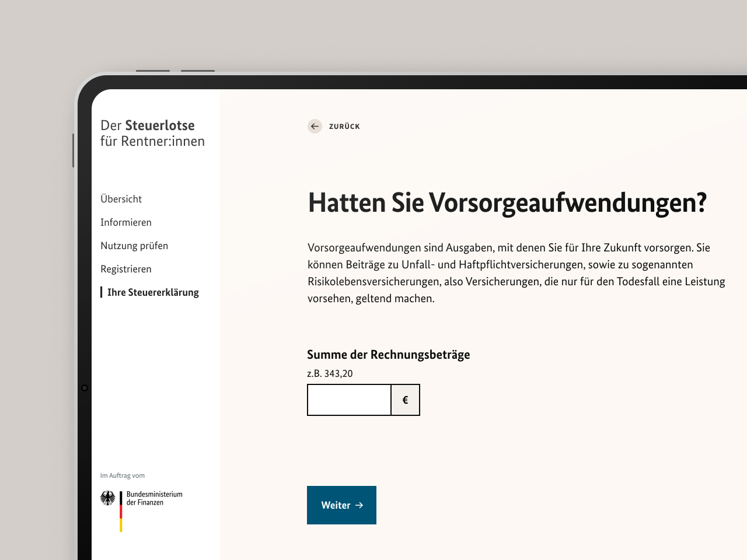
Task: Click the ZURÜCK link
Action: (x=344, y=126)
